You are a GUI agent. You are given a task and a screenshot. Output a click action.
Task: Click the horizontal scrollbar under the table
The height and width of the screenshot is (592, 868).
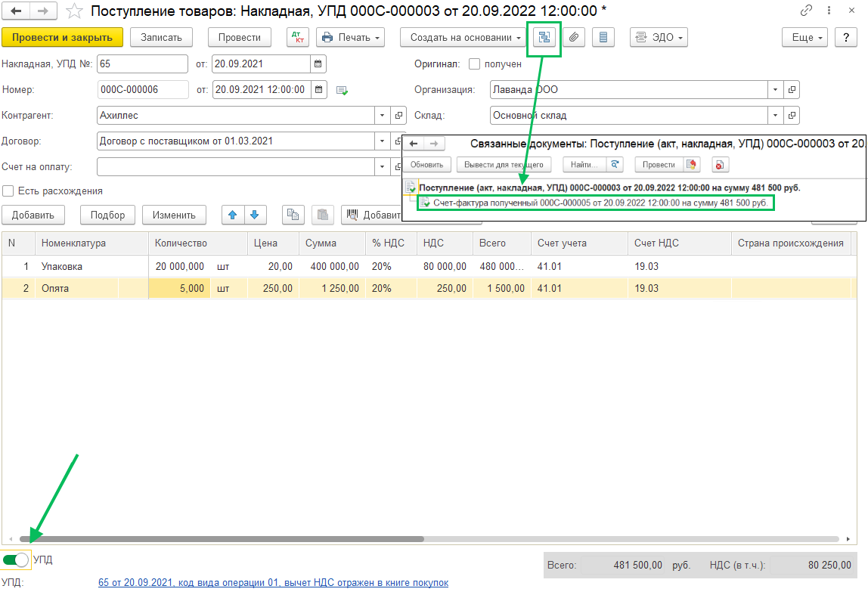(227, 539)
